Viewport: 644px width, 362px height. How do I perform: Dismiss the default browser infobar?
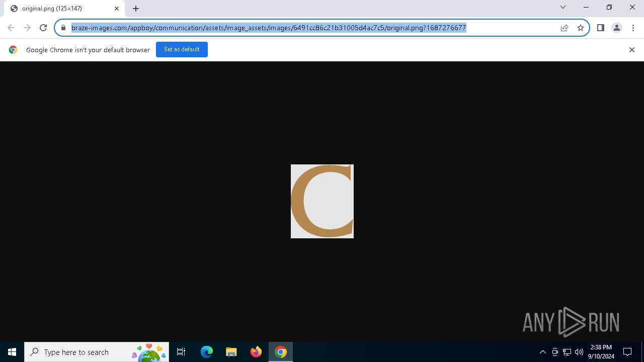[632, 50]
